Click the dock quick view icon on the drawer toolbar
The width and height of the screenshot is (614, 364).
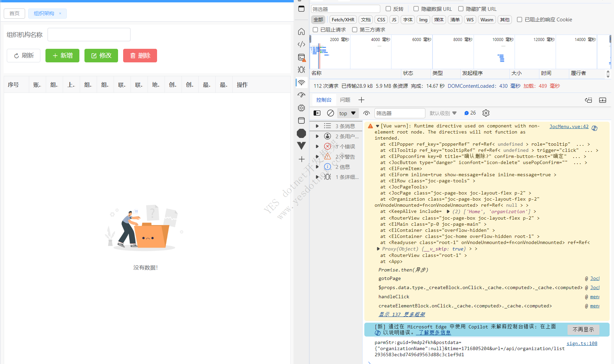click(589, 100)
